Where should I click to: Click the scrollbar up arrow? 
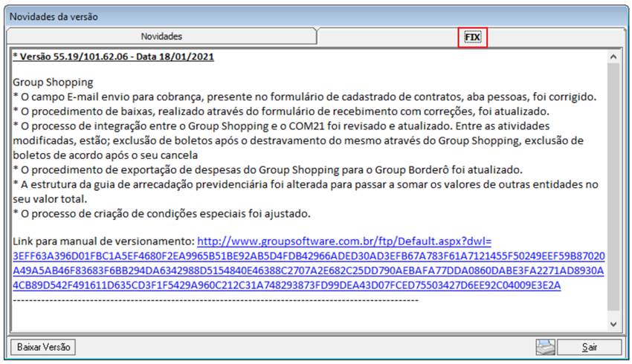click(x=613, y=56)
